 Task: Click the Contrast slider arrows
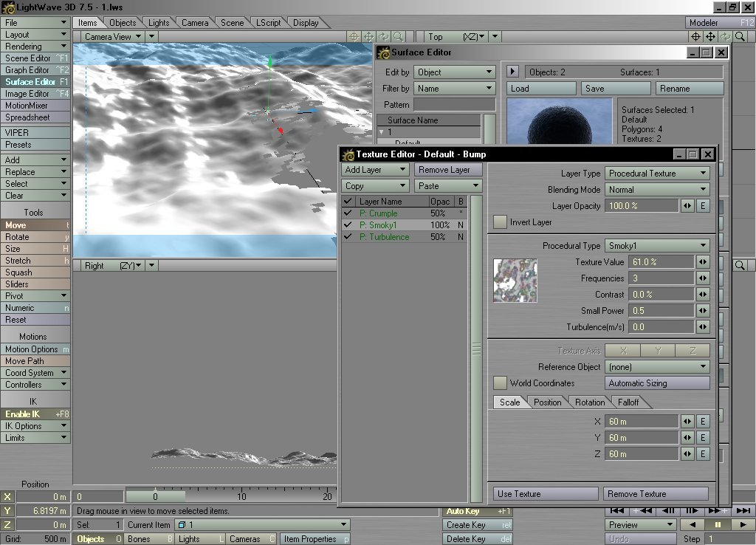[703, 294]
